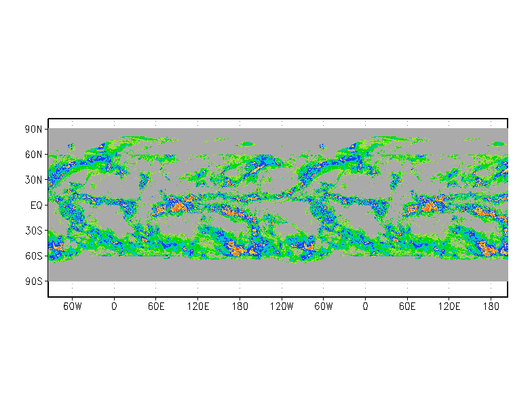Pick the leftmost 120E longitude label
This screenshot has height=415, width=532.
coord(198,307)
